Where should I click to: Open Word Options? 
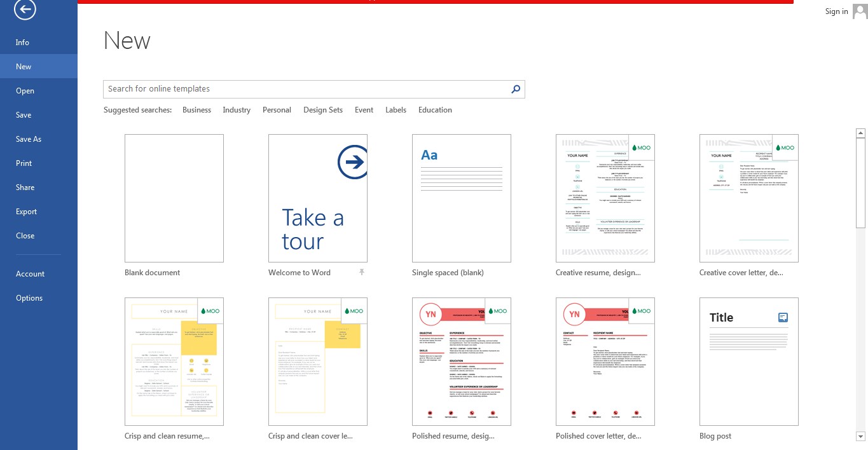[x=29, y=297]
